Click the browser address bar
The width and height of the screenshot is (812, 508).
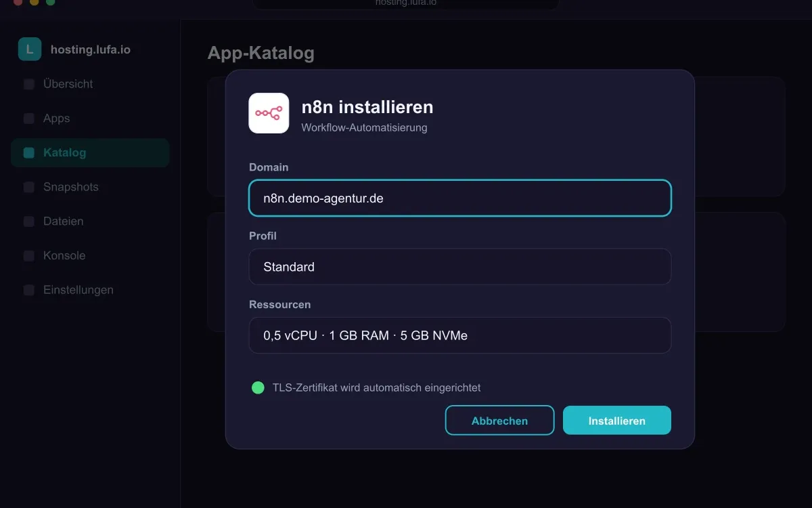pyautogui.click(x=406, y=3)
